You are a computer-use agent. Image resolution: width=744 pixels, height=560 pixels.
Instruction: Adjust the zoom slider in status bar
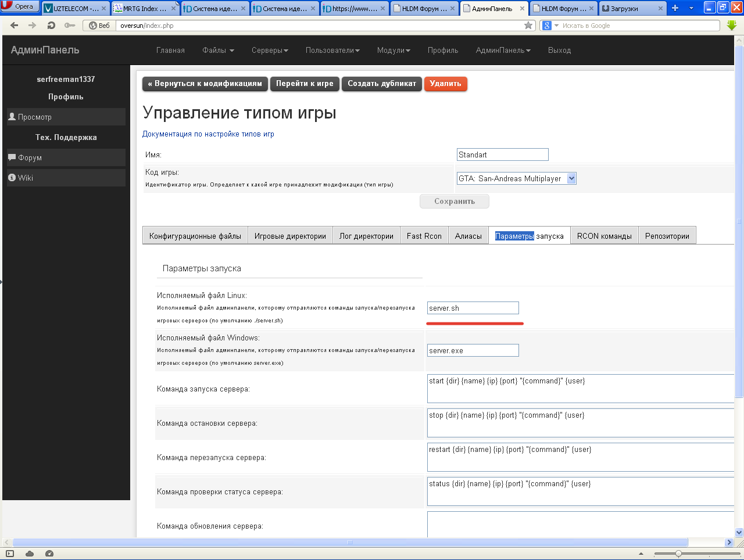(678, 554)
